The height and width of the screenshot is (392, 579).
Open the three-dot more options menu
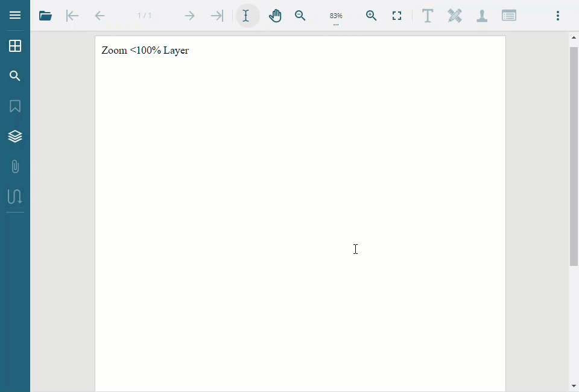click(x=558, y=16)
